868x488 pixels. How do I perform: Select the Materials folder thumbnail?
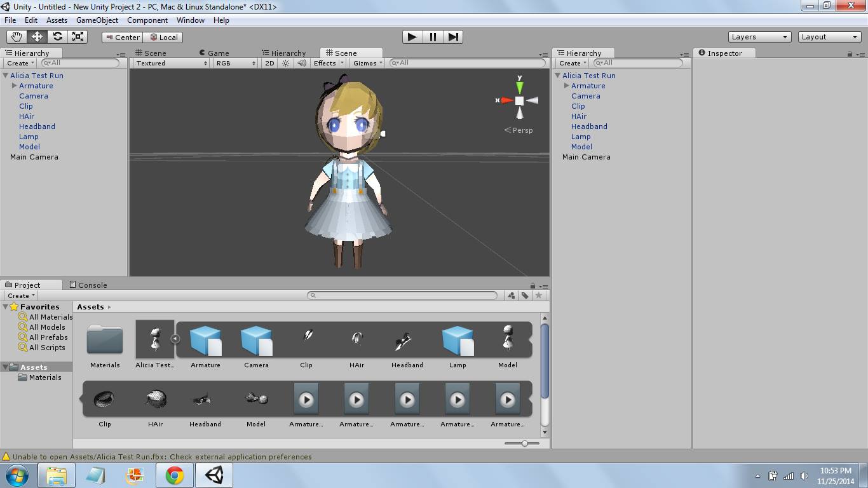(105, 340)
